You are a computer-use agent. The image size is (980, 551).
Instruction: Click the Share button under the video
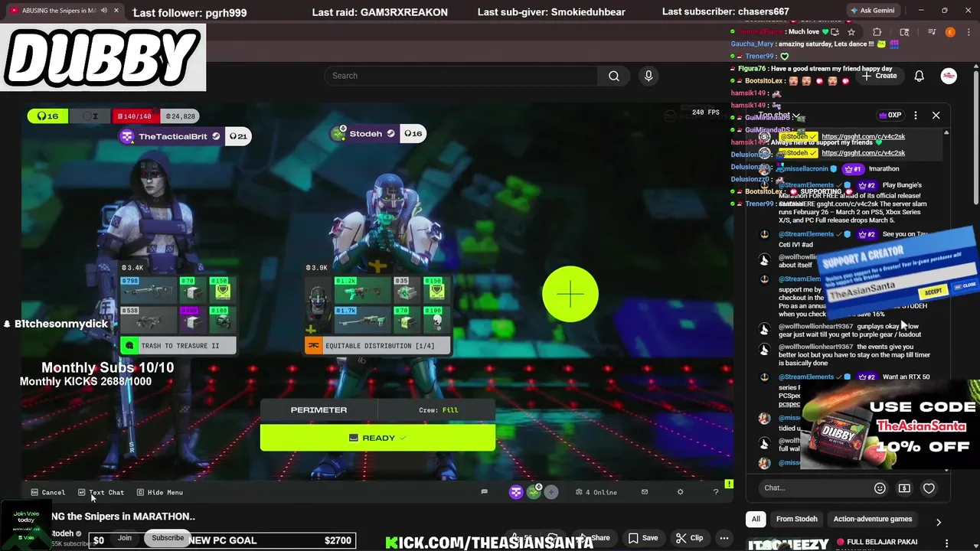click(596, 538)
